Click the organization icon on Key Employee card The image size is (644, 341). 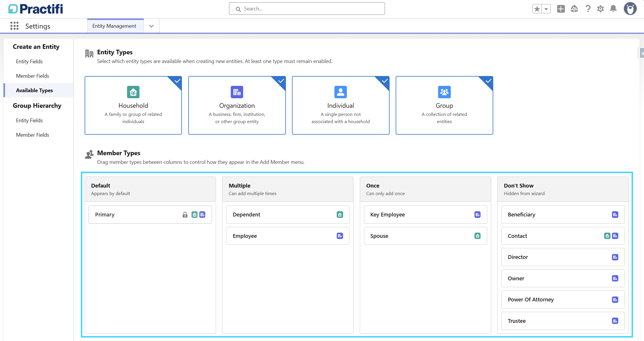point(478,215)
